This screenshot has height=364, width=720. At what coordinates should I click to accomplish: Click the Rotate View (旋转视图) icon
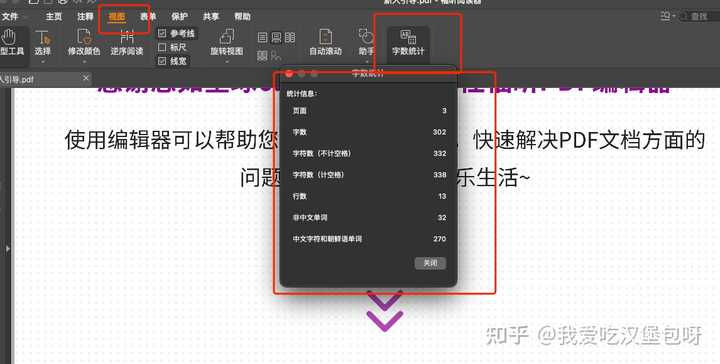226,37
